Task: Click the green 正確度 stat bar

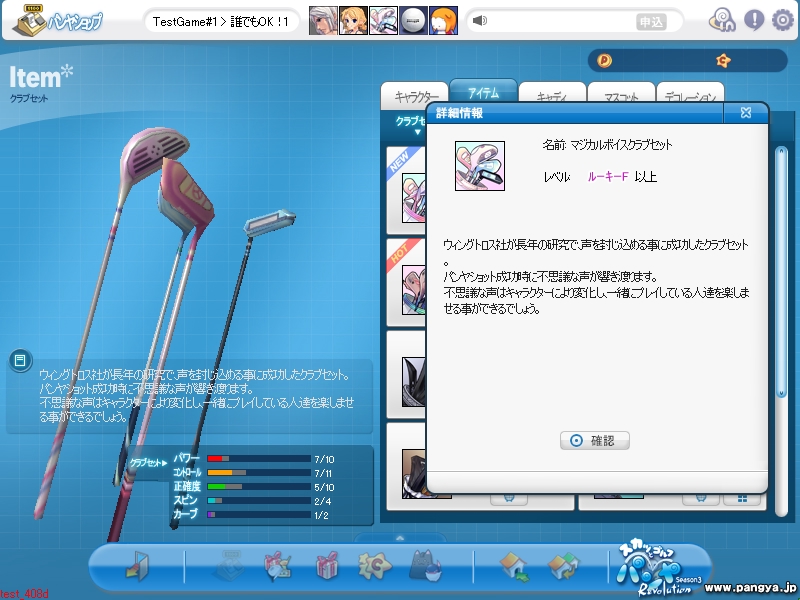Action: pyautogui.click(x=258, y=486)
